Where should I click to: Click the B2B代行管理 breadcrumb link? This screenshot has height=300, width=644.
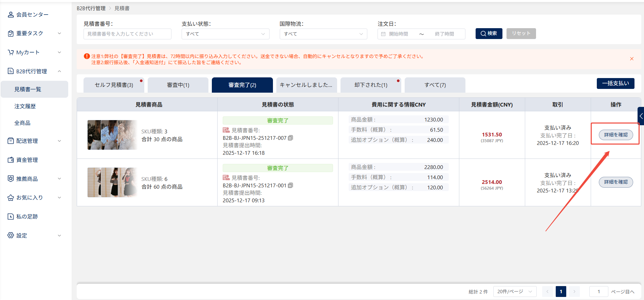pyautogui.click(x=91, y=8)
